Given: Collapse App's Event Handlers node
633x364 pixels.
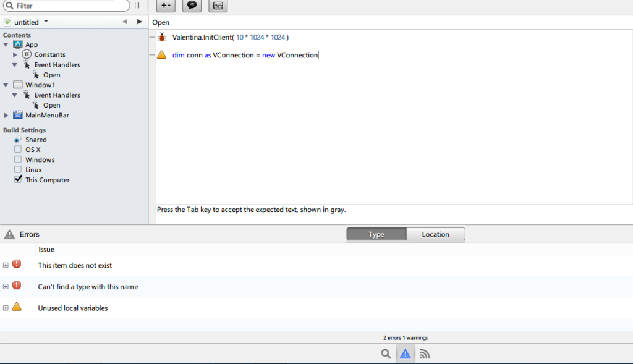Looking at the screenshot, I should 15,64.
